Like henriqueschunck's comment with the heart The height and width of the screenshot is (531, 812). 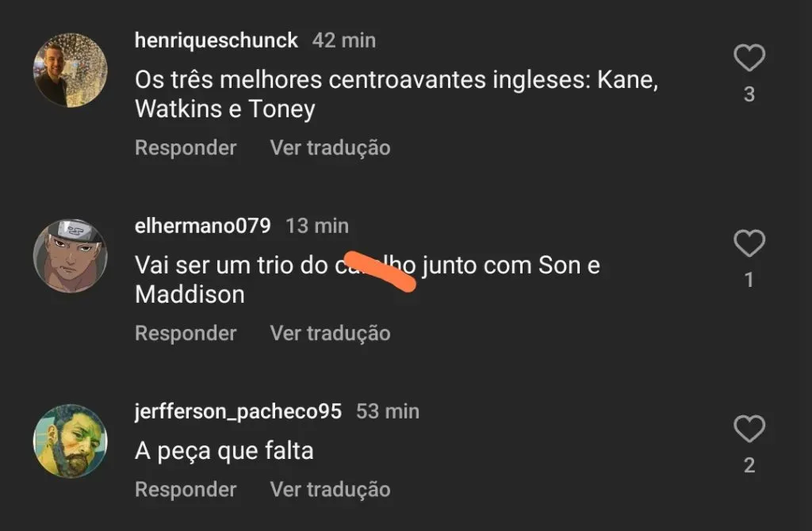pyautogui.click(x=749, y=58)
